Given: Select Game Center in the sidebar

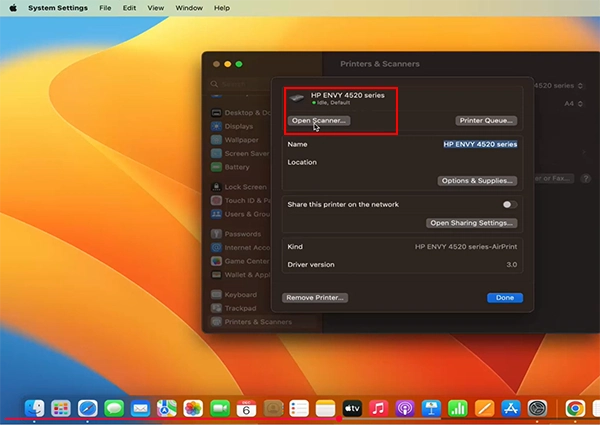Looking at the screenshot, I should coord(240,261).
